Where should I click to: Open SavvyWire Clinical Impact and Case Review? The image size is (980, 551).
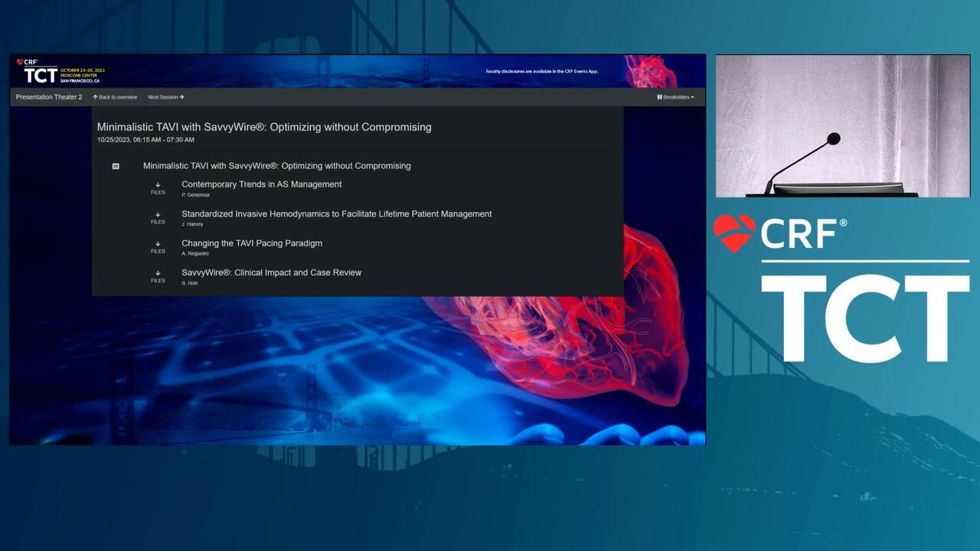click(x=271, y=272)
